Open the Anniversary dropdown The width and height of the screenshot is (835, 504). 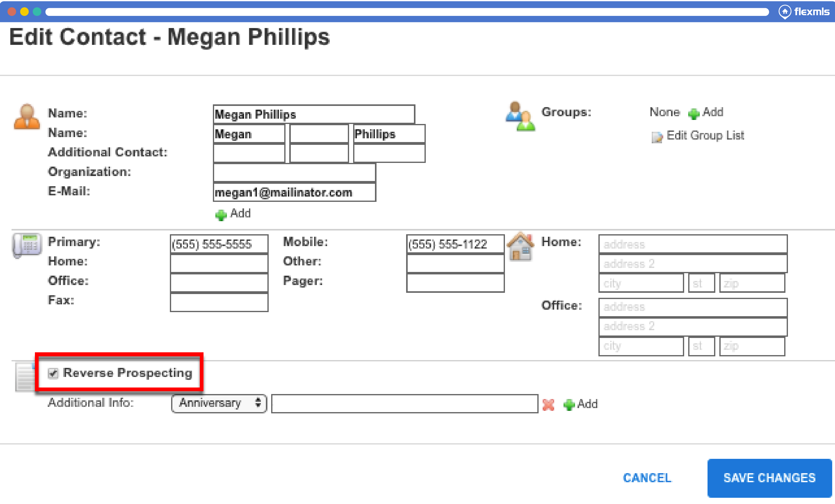[x=219, y=403]
